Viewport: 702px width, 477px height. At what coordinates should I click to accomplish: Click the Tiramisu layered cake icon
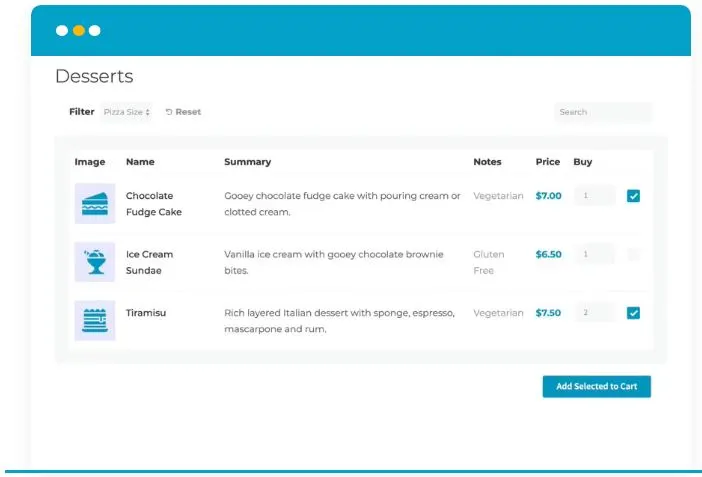(x=95, y=320)
